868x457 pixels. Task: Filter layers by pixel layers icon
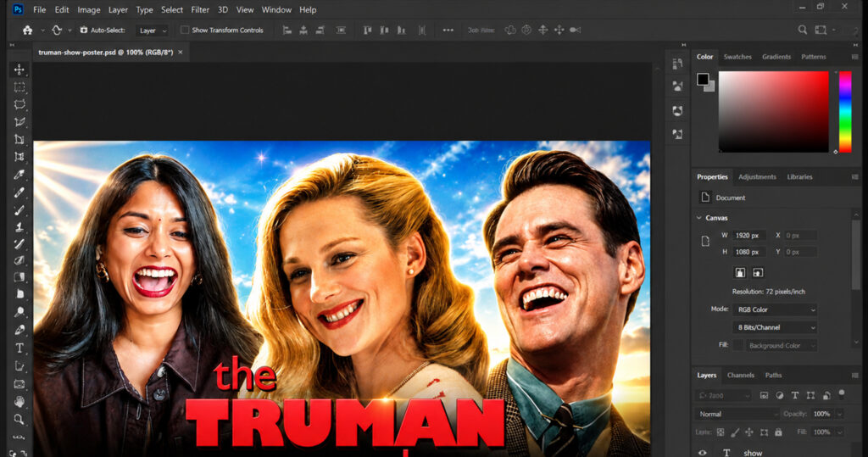tap(764, 395)
